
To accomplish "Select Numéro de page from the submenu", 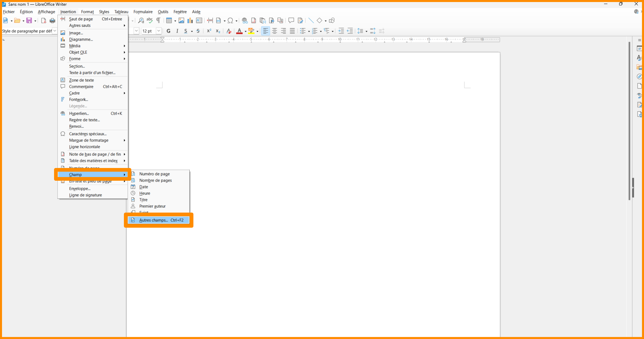I will (154, 174).
